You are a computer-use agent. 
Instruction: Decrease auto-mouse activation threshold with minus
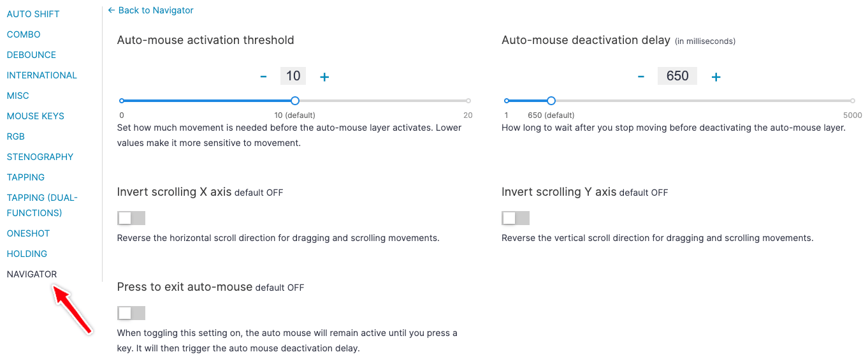pos(263,77)
